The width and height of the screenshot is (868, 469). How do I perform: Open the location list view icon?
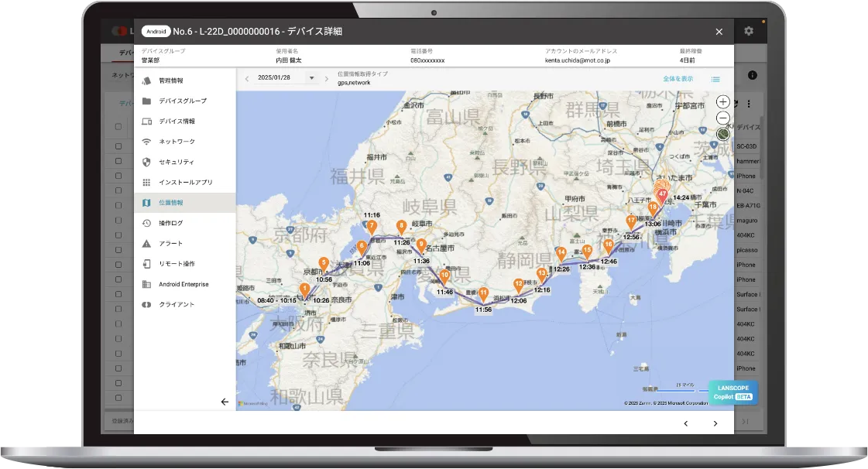click(715, 79)
